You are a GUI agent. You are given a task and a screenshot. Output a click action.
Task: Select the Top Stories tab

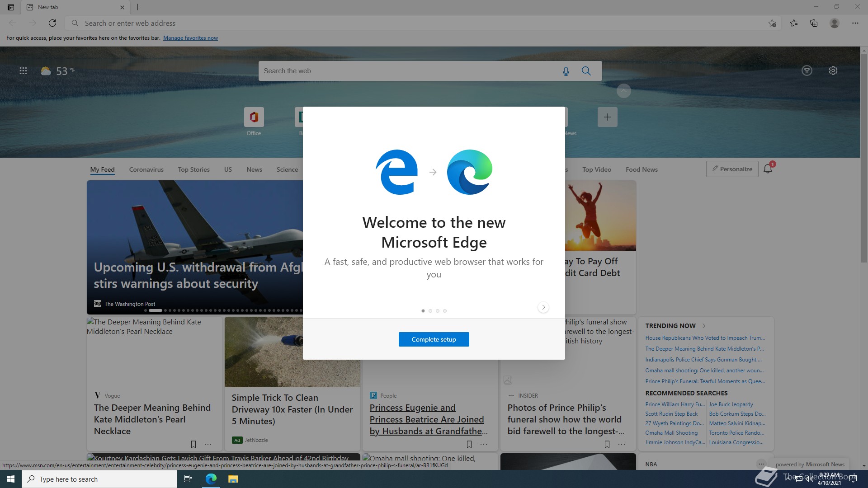coord(193,170)
